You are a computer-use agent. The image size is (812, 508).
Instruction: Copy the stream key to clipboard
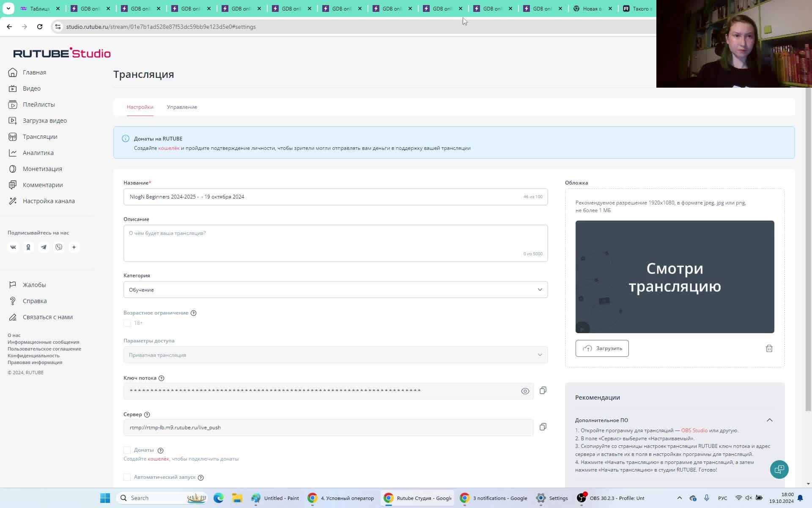coord(543,390)
